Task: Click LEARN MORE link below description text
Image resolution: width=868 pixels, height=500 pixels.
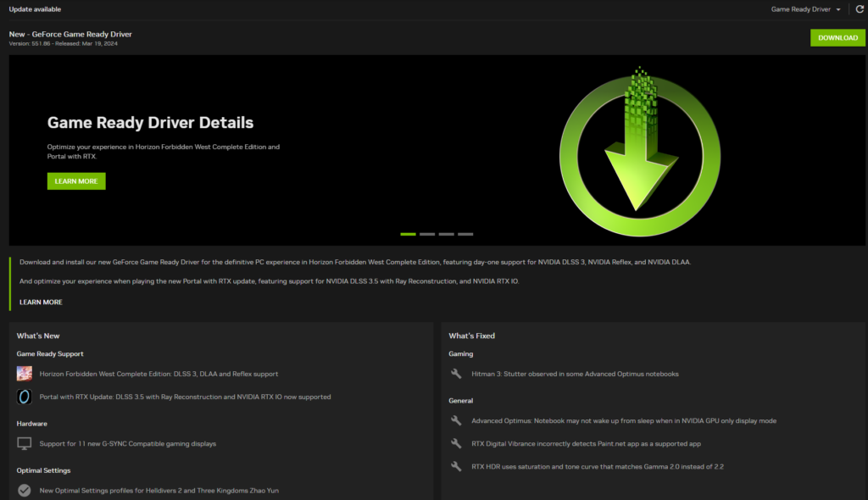Action: tap(41, 303)
